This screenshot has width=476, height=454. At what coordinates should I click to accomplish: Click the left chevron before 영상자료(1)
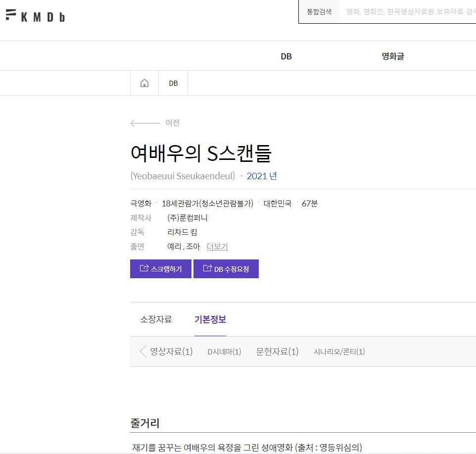click(x=143, y=352)
